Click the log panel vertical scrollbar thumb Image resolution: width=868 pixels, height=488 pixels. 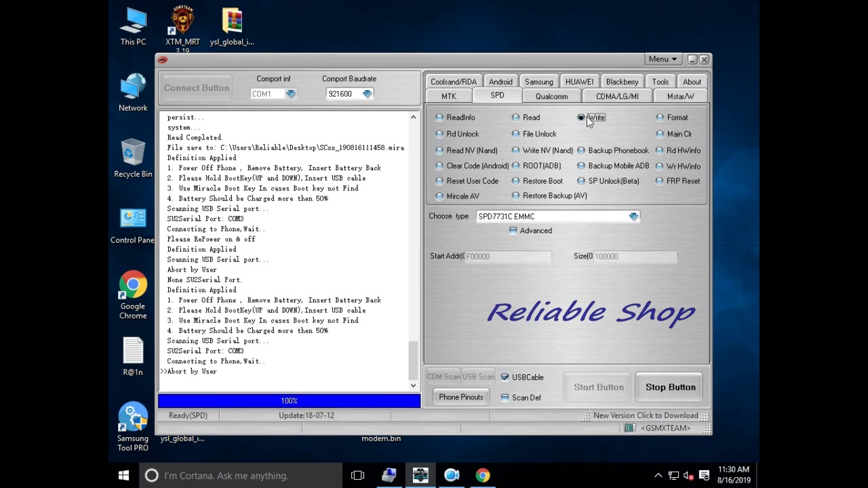(x=413, y=361)
